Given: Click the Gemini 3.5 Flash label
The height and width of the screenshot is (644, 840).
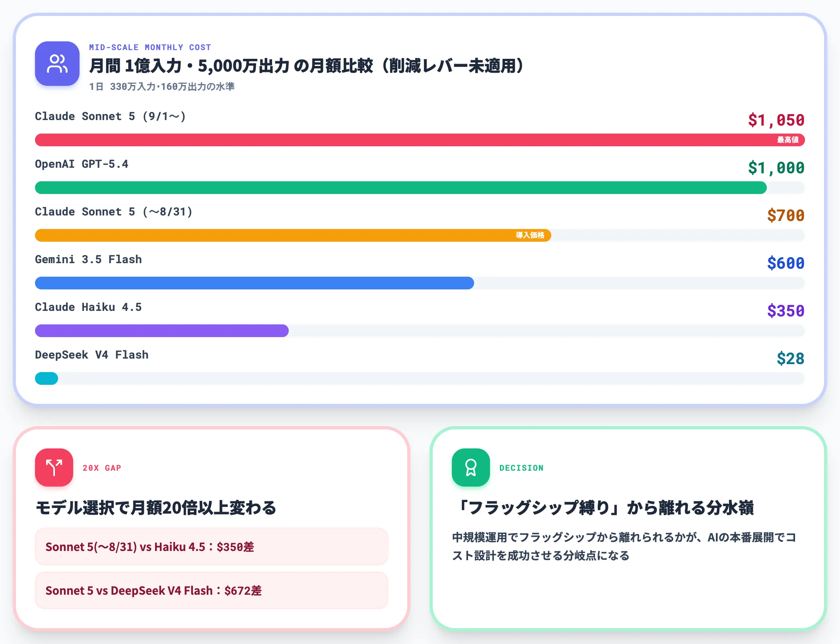Looking at the screenshot, I should (x=88, y=260).
